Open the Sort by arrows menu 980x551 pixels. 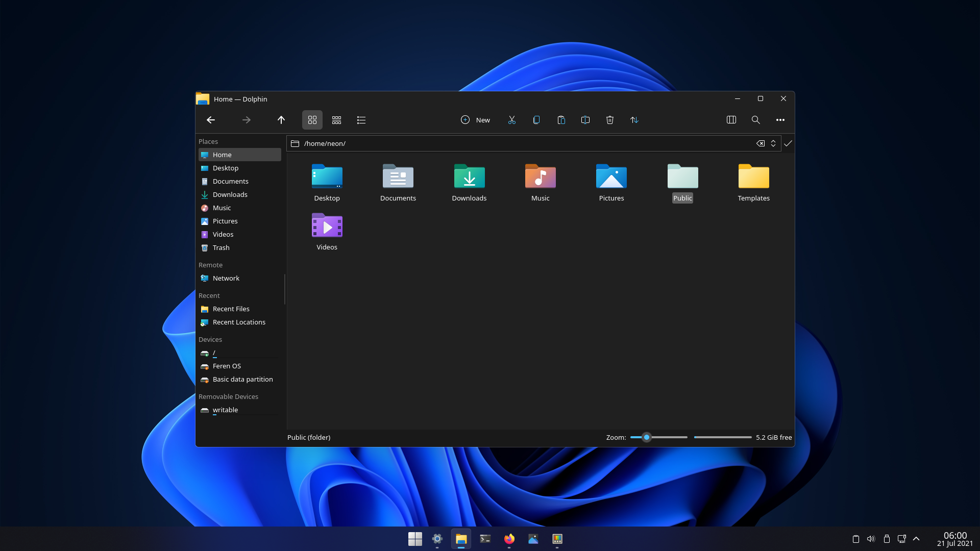pyautogui.click(x=634, y=120)
